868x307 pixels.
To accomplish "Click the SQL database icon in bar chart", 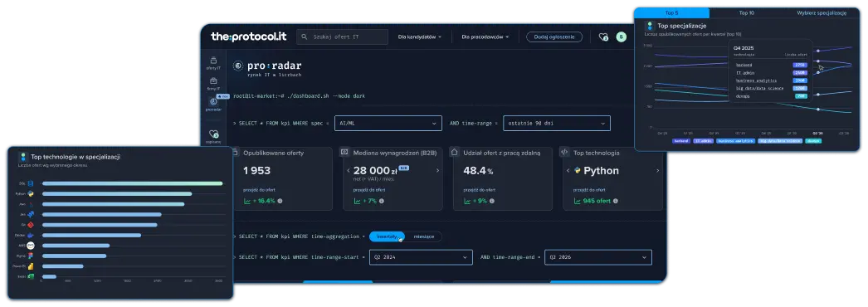I will 31,183.
